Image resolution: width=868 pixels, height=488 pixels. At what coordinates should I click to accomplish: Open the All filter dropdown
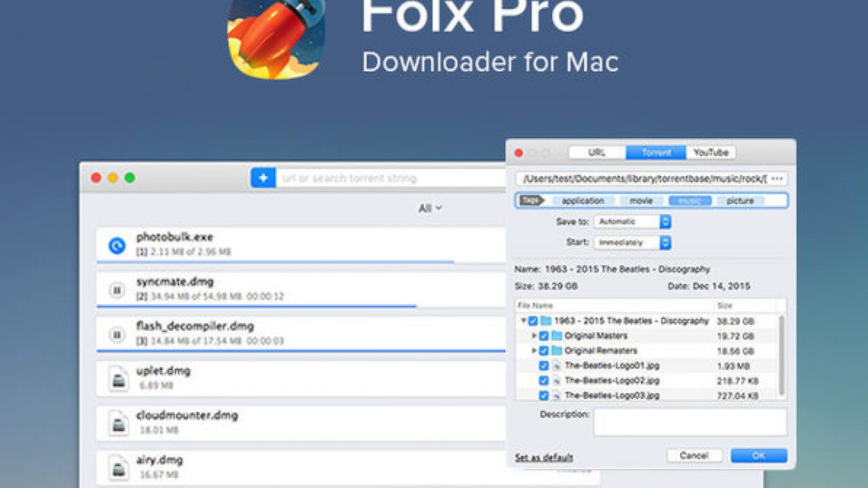[430, 208]
